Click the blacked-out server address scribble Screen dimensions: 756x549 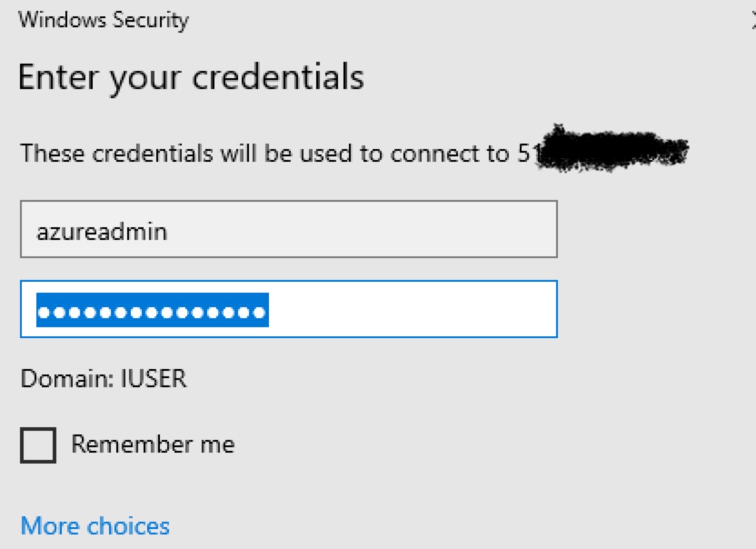[613, 148]
